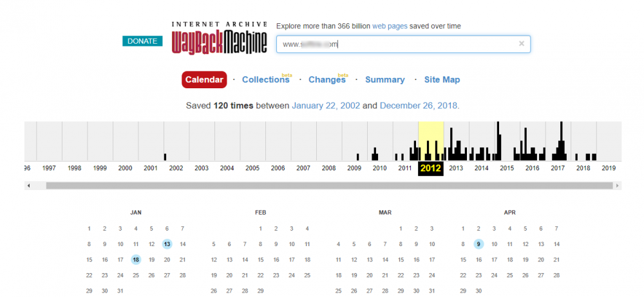Open the January 13 snapshot

point(167,244)
